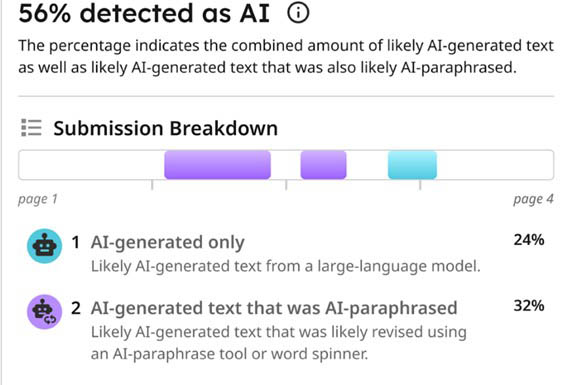Screen dimensions: 581x385
Task: Select the large purple segment in breakdown bar
Action: coord(218,165)
